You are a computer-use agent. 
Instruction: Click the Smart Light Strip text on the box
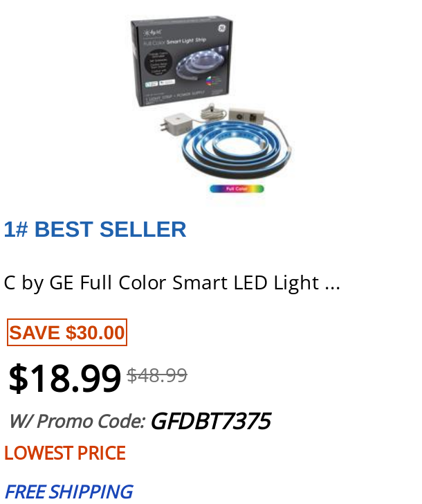(x=186, y=40)
